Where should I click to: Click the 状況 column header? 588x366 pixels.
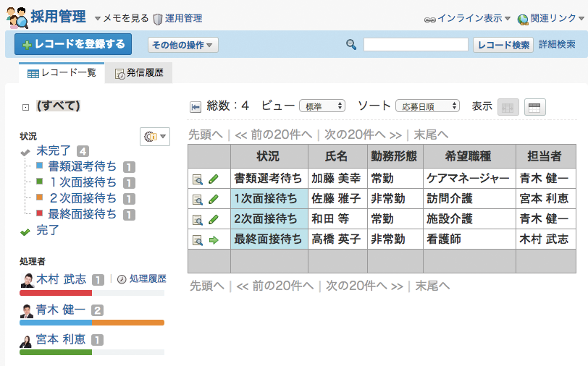pos(269,156)
